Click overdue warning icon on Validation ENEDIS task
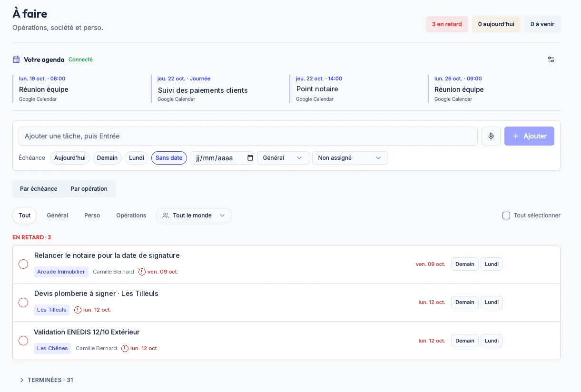The image size is (581, 392). tap(125, 348)
